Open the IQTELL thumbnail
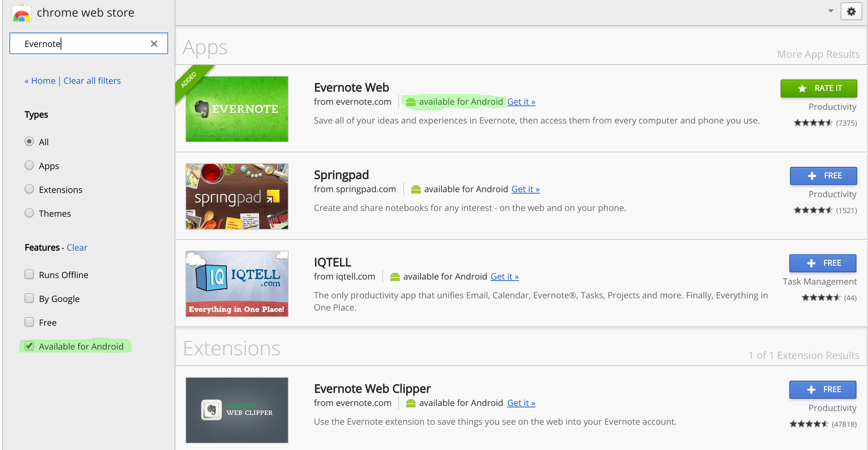The height and width of the screenshot is (450, 868). point(237,284)
